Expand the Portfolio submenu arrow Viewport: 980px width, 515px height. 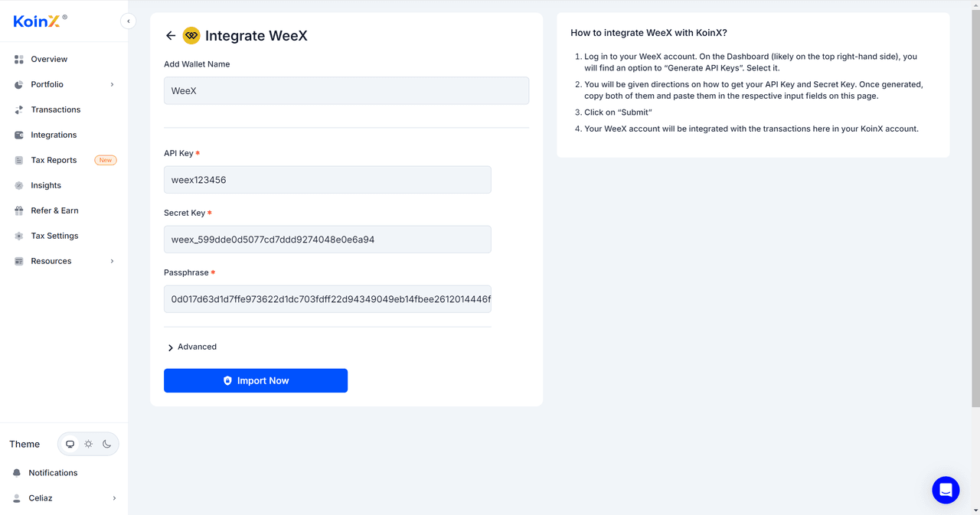113,84
